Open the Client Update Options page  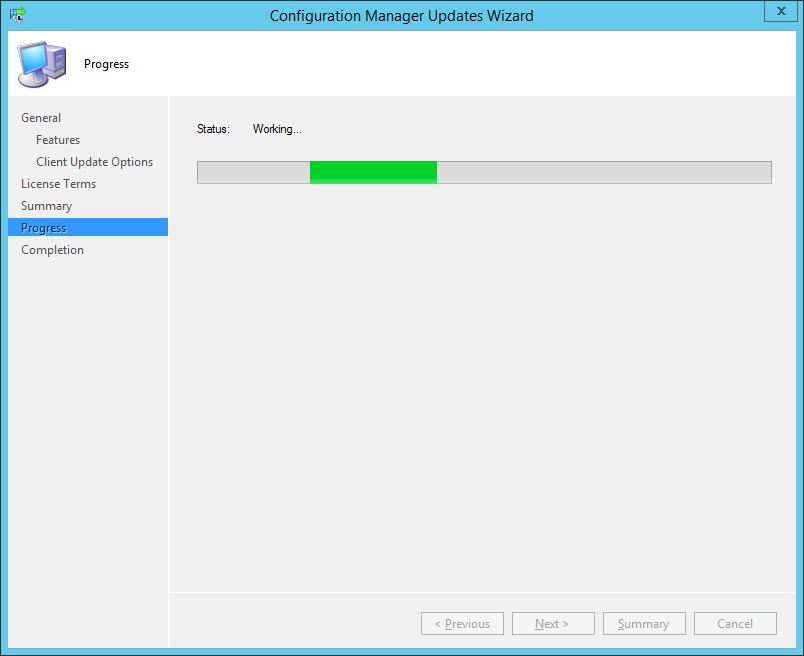pyautogui.click(x=94, y=161)
